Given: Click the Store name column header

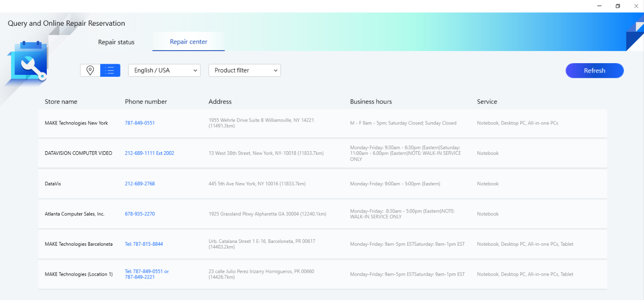Looking at the screenshot, I should (x=61, y=102).
